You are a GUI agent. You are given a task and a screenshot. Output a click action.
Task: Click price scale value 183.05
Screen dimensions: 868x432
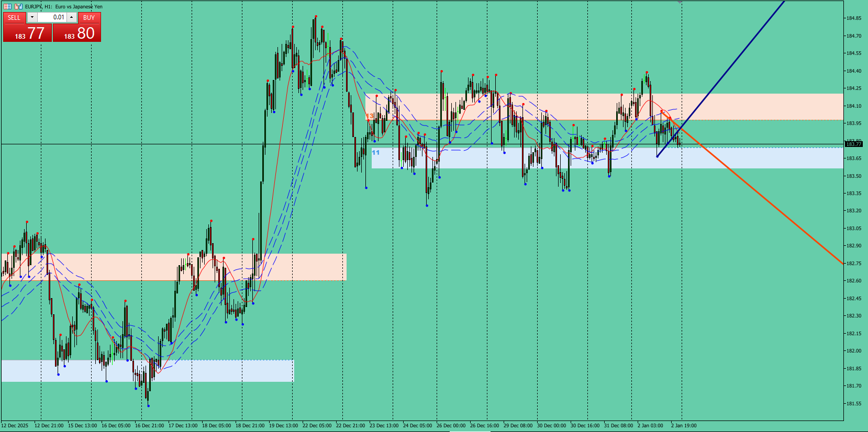854,229
